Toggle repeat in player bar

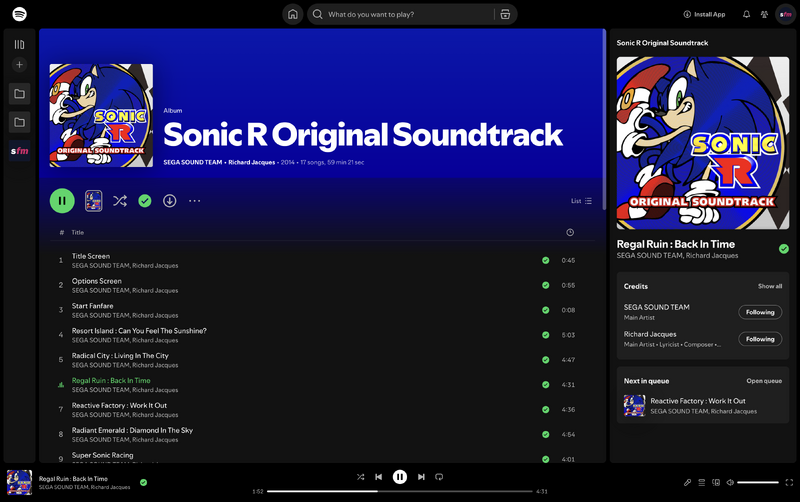[x=439, y=477]
